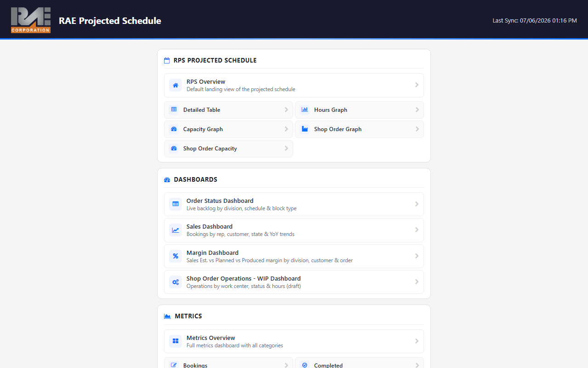Click the edit icon beside Bookings

(x=174, y=365)
